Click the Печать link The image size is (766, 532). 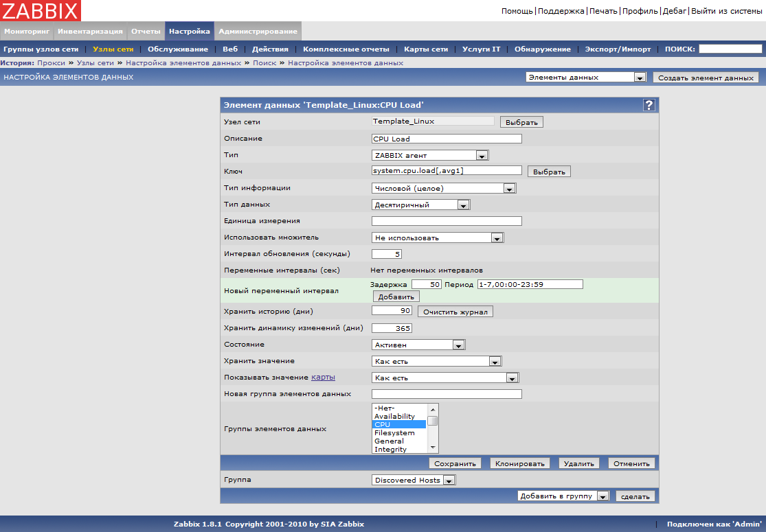pos(603,11)
